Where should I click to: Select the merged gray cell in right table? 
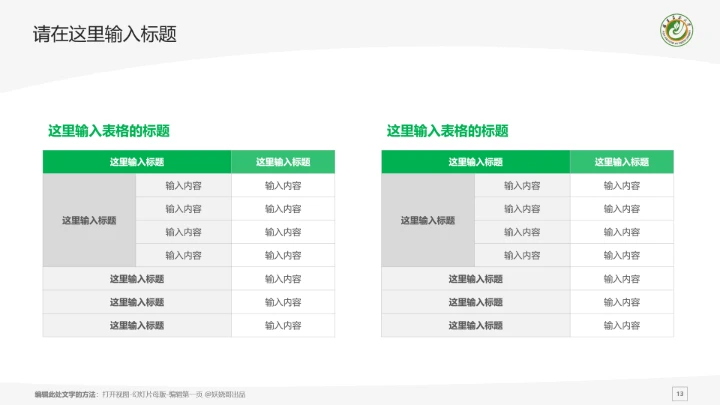tap(428, 220)
